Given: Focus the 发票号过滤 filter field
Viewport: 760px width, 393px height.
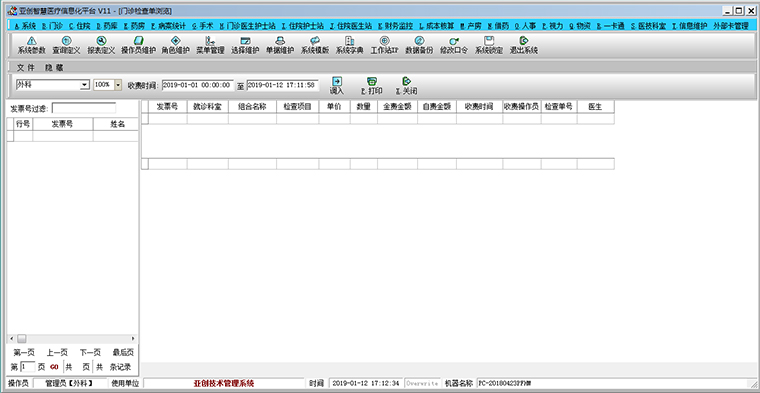Looking at the screenshot, I should [84, 109].
